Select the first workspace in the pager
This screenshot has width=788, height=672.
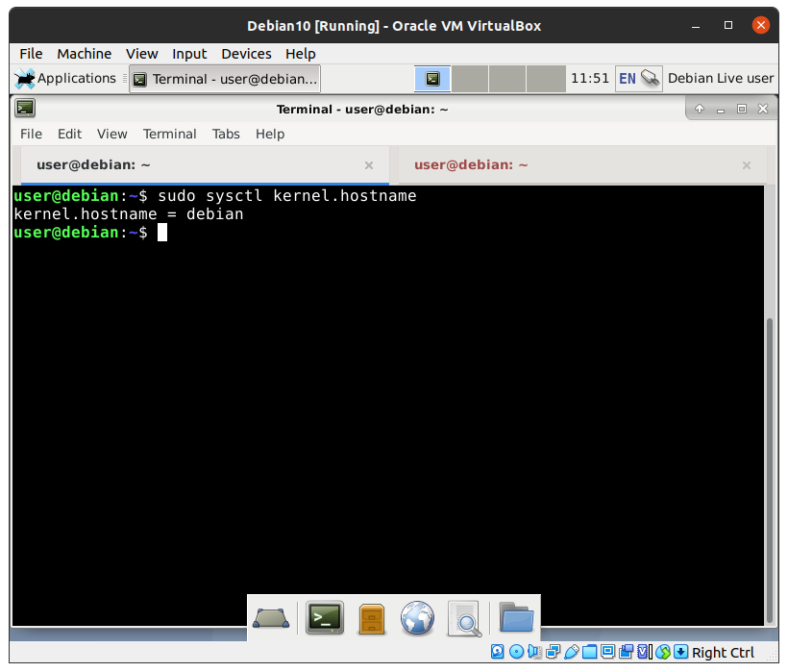point(432,78)
